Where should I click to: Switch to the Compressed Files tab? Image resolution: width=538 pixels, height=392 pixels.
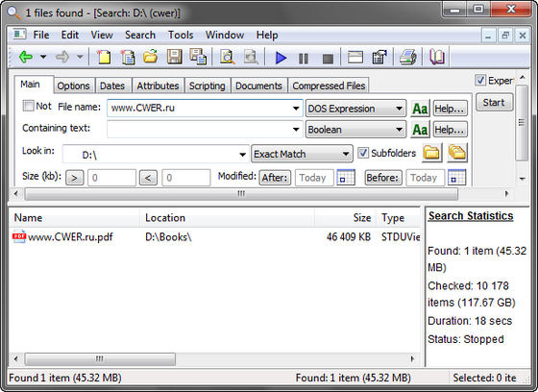[329, 86]
